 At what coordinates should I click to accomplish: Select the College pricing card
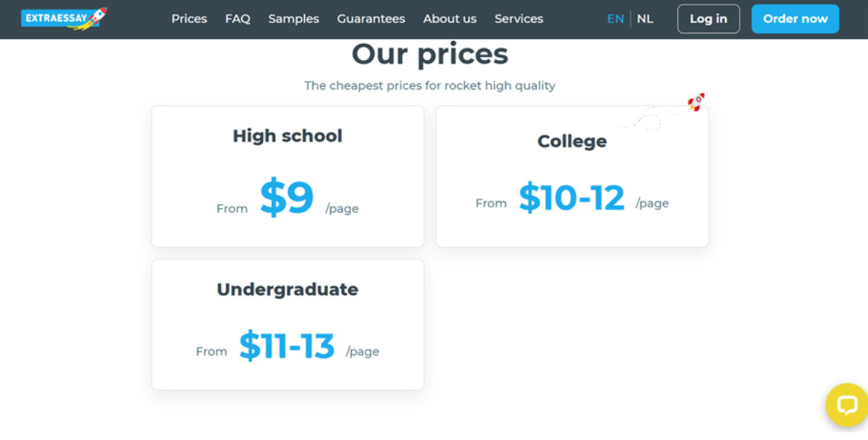tap(572, 176)
